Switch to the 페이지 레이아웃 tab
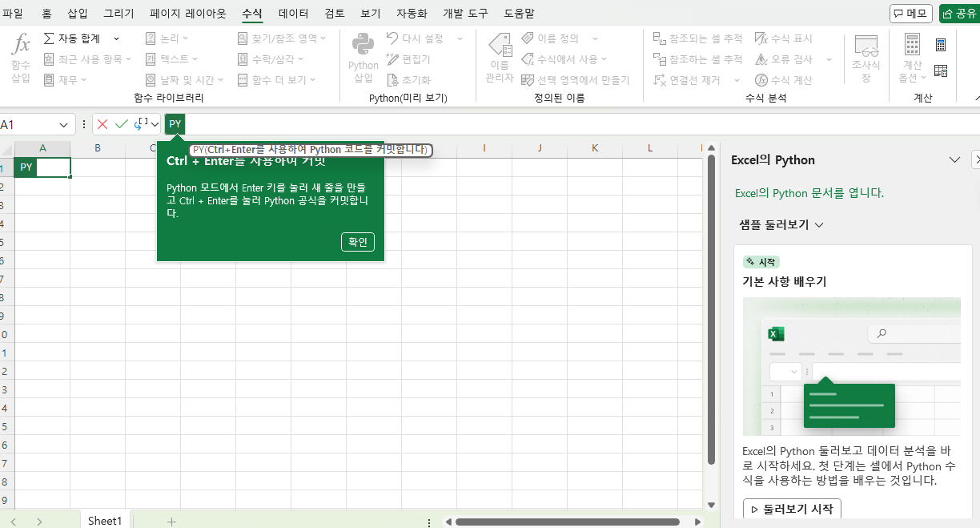The width and height of the screenshot is (980, 528). 188,14
